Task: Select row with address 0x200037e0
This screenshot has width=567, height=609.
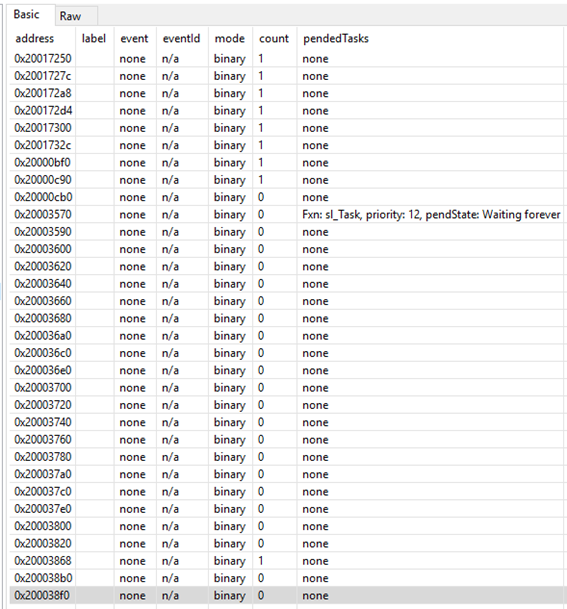Action: click(x=287, y=509)
